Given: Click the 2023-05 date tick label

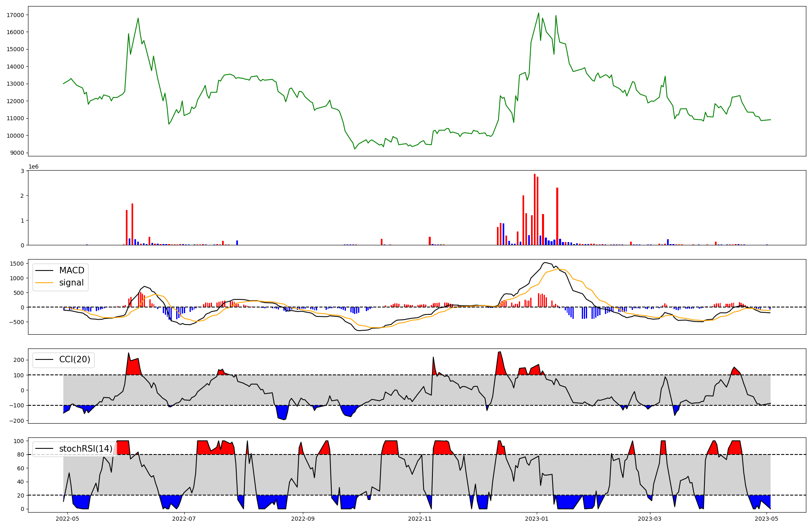Looking at the screenshot, I should pos(767,519).
